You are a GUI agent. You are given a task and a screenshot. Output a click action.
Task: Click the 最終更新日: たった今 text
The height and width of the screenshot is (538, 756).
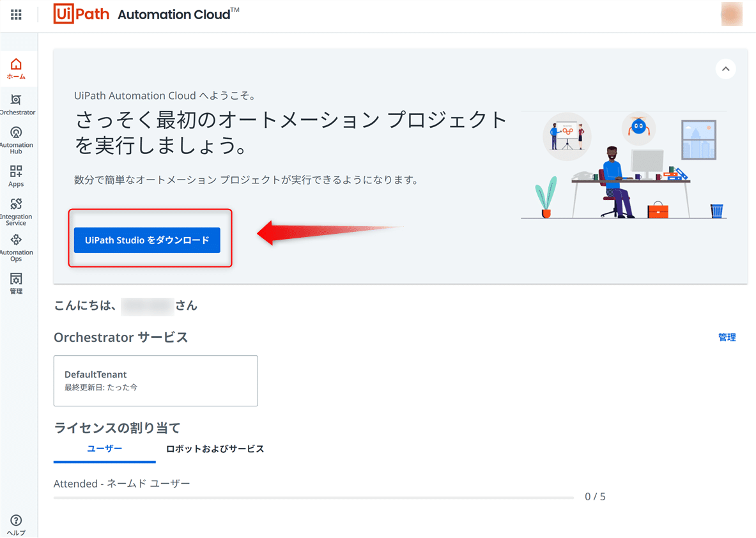[x=101, y=387]
